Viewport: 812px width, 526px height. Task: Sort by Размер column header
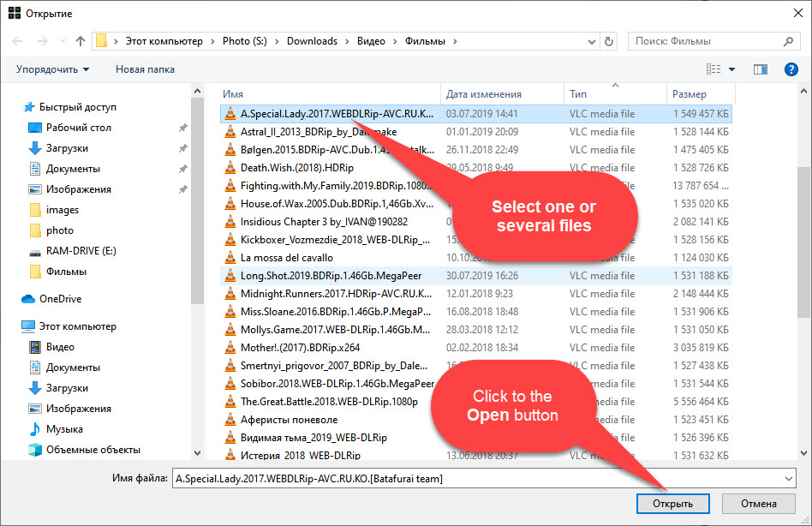point(690,94)
